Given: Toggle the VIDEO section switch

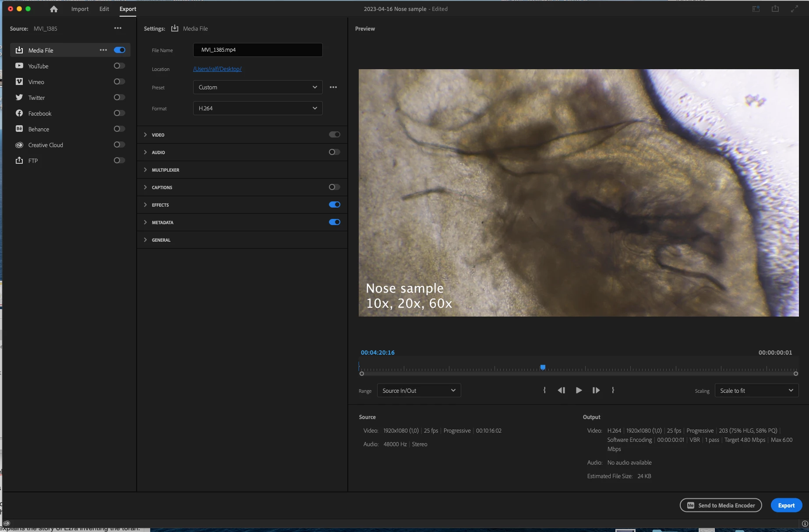Looking at the screenshot, I should coord(335,134).
